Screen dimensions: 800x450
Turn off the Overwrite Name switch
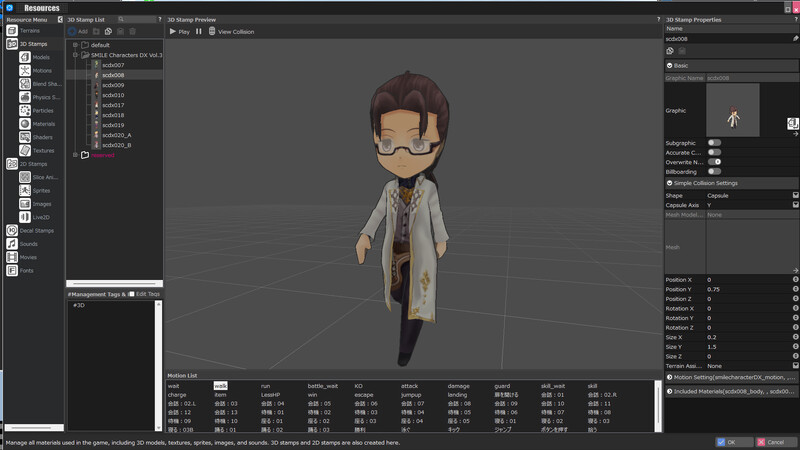coord(714,162)
